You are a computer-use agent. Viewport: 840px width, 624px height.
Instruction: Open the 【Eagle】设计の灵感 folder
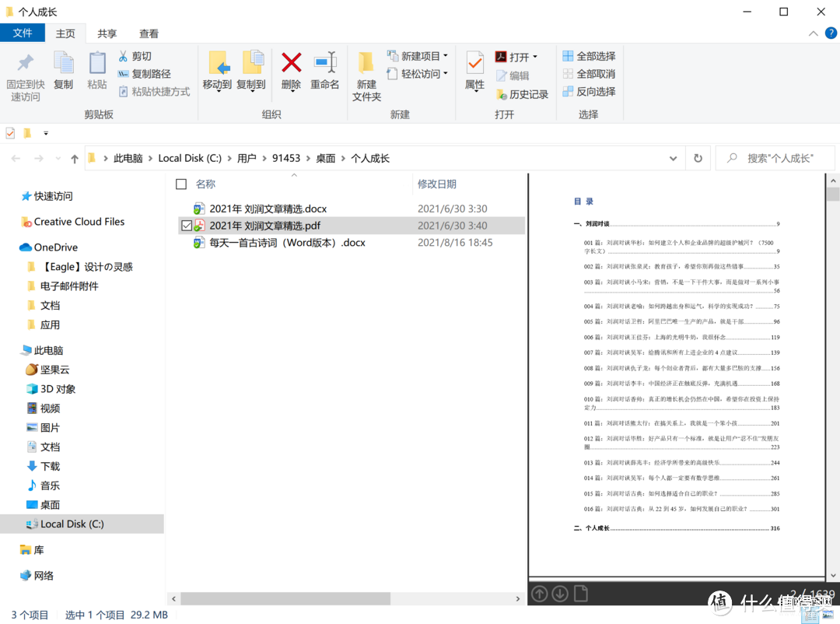click(86, 267)
